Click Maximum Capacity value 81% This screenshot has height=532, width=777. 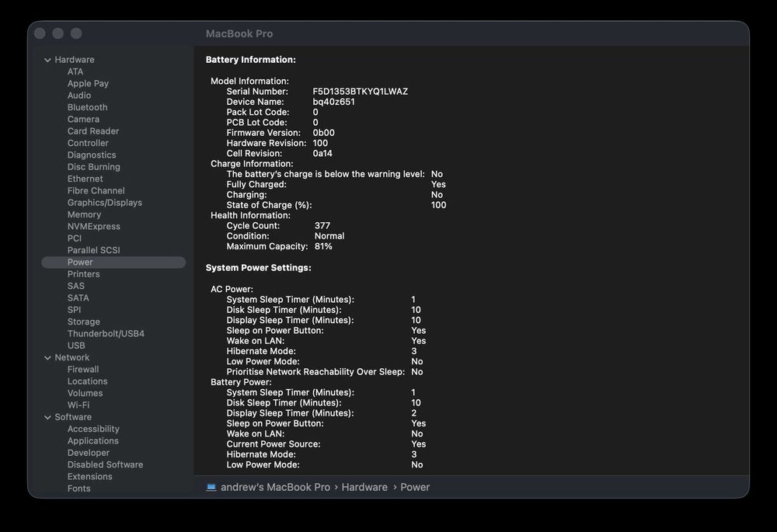[x=323, y=246]
